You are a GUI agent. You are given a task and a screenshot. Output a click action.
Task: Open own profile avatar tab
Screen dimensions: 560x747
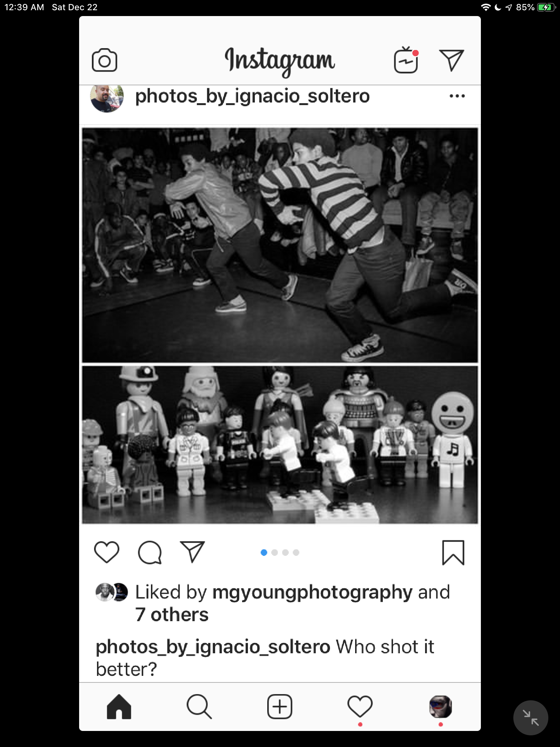coord(440,707)
